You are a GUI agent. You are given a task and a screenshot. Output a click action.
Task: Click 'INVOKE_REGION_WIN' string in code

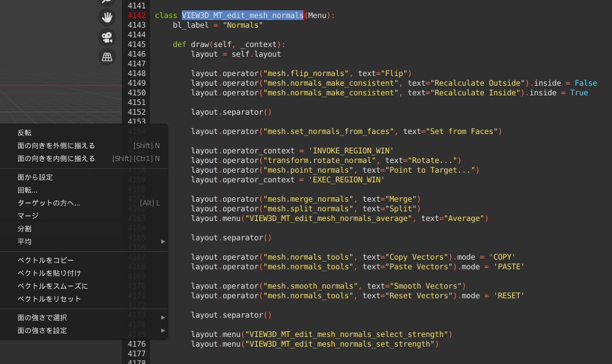(351, 151)
